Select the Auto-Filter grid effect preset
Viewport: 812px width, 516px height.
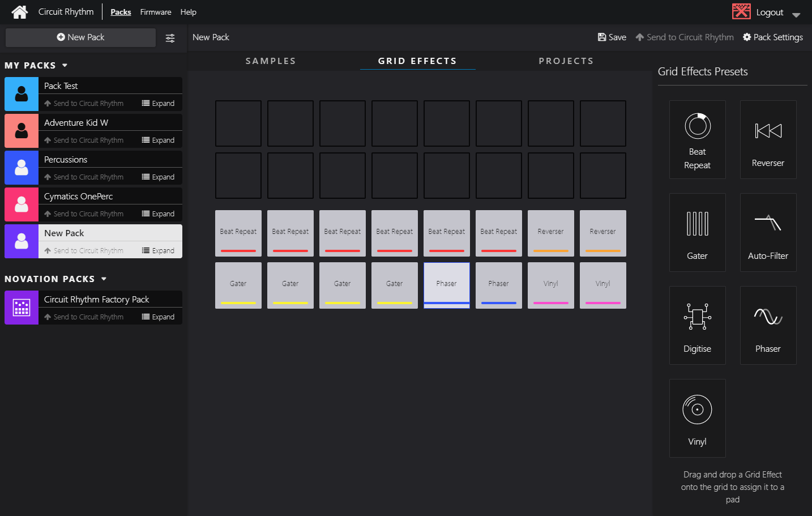768,232
